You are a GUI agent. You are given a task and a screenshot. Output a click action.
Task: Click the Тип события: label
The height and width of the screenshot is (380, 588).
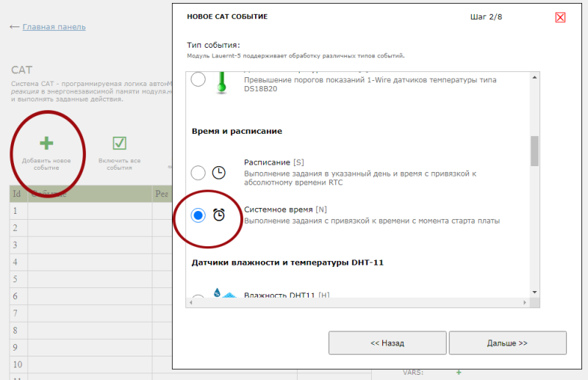[x=213, y=45]
